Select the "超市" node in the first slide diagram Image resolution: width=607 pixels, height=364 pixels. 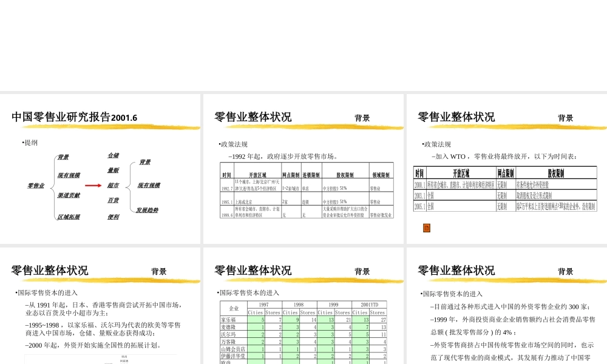tap(113, 186)
